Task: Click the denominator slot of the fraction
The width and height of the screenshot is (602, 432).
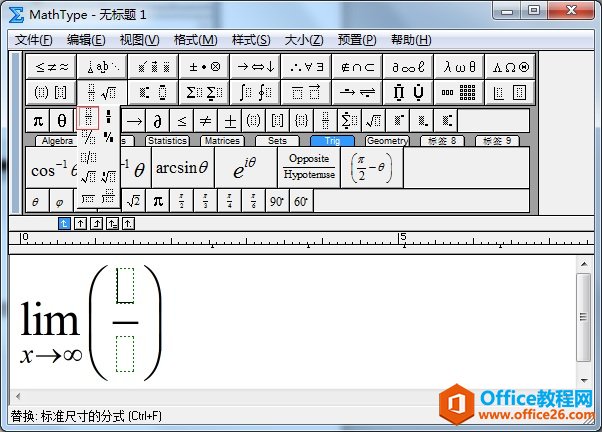Action: click(125, 354)
